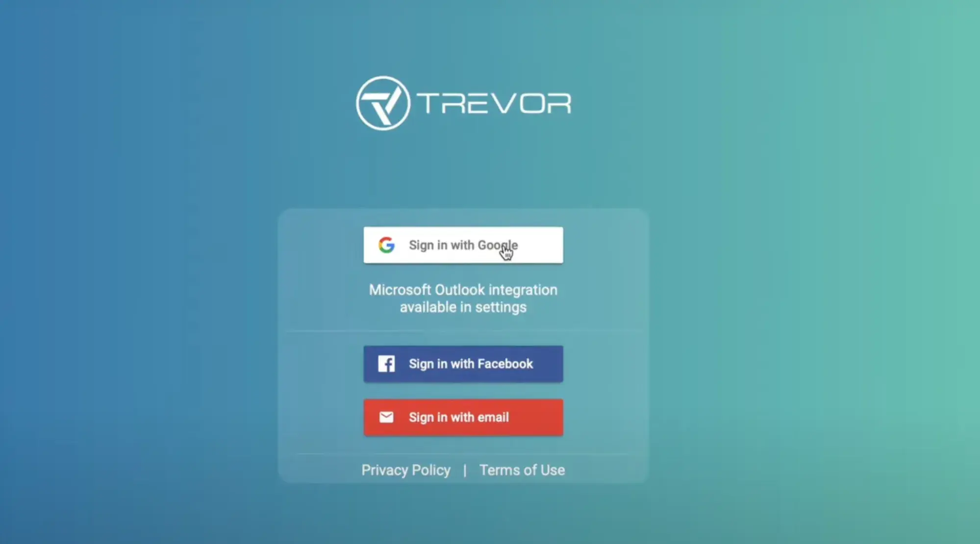This screenshot has width=980, height=544.
Task: Click the Facebook 'f' icon
Action: click(x=387, y=364)
